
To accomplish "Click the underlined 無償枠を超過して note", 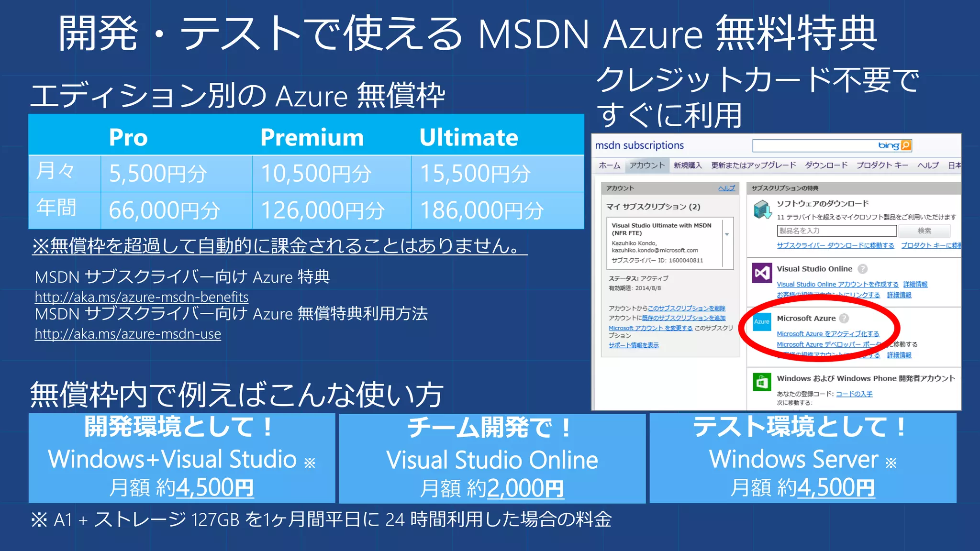I will [280, 246].
